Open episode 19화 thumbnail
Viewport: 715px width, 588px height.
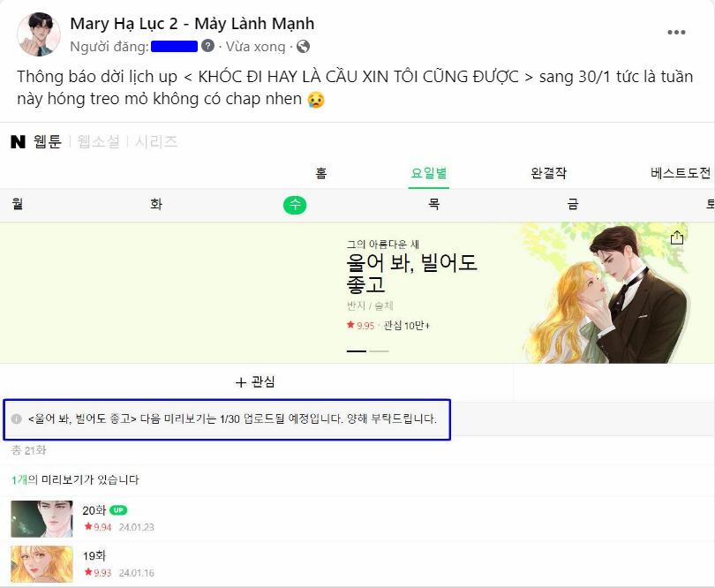(42, 564)
